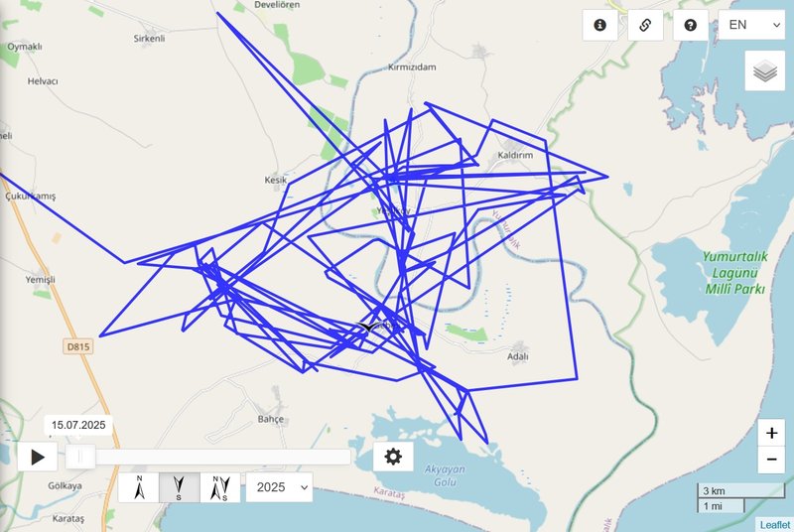794x532 pixels.
Task: Click the timeline track bar
Action: click(x=208, y=457)
